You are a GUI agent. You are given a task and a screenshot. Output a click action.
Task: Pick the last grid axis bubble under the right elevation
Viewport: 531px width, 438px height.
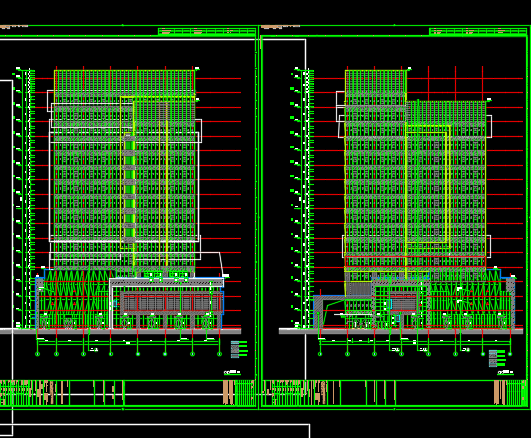click(510, 354)
